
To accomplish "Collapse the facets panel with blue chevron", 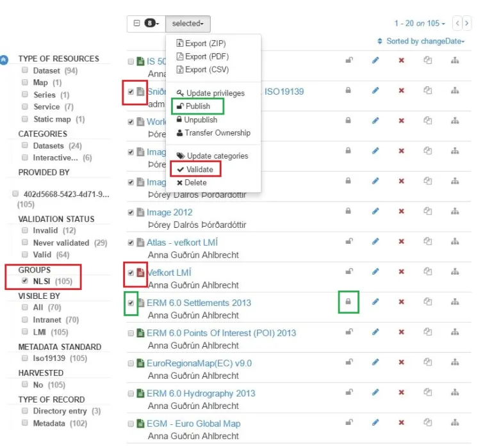I will point(4,59).
